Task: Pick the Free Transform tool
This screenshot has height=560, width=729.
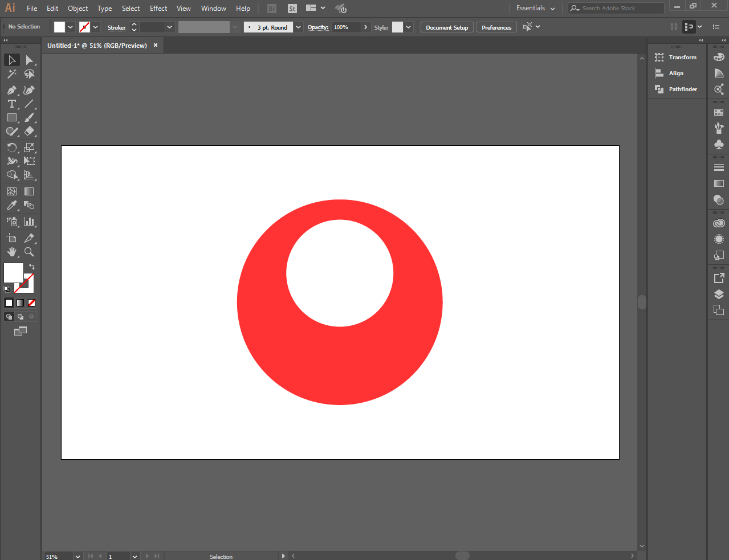Action: coord(29,161)
